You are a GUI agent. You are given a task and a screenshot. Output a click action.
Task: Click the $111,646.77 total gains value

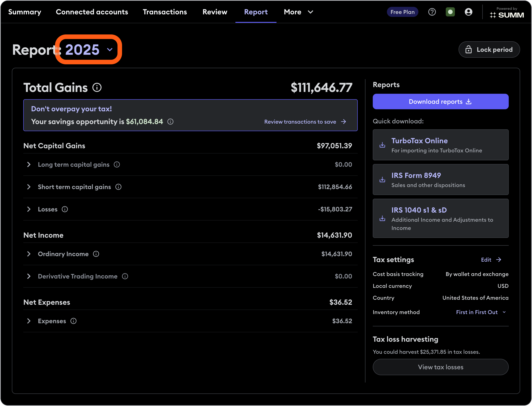(x=321, y=88)
